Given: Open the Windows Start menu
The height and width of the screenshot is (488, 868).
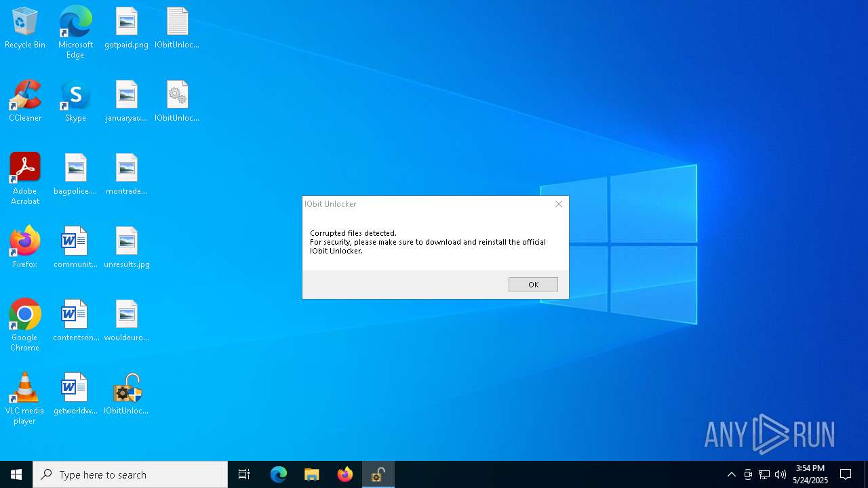Looking at the screenshot, I should 16,474.
